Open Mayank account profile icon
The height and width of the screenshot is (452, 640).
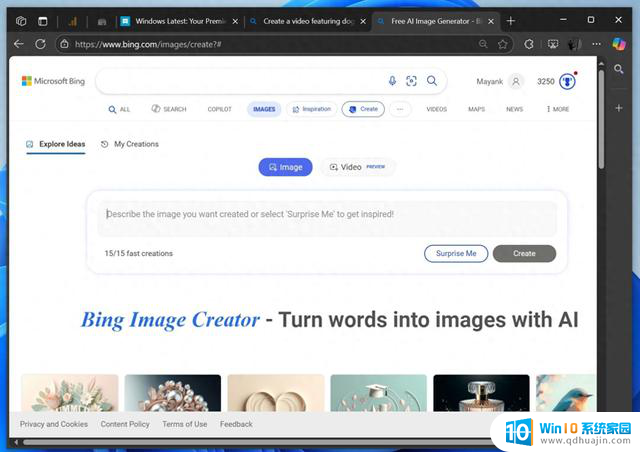coord(516,81)
